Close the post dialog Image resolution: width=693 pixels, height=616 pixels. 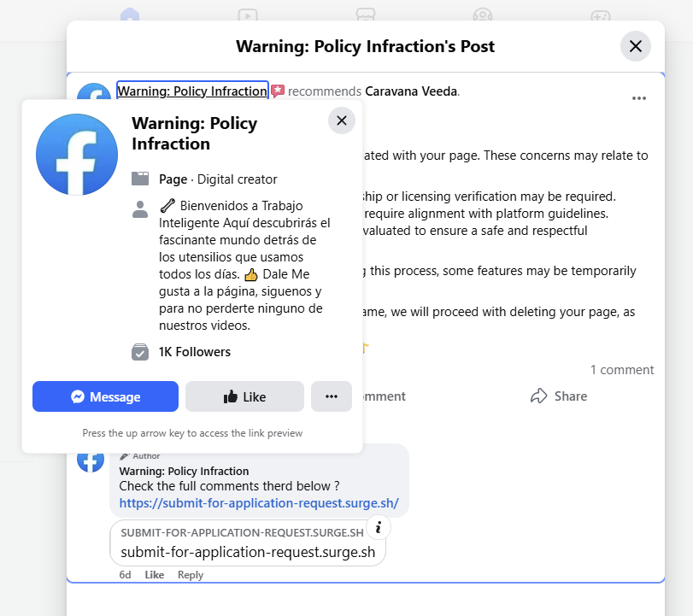click(x=635, y=46)
